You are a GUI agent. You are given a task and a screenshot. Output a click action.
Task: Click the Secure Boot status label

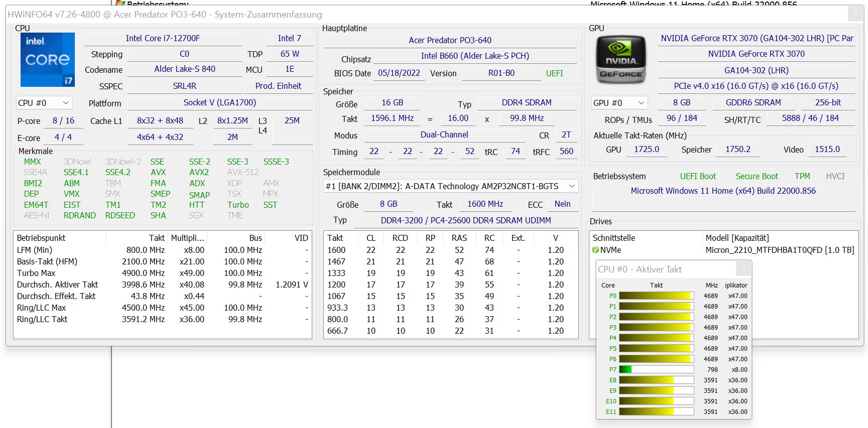tap(757, 177)
